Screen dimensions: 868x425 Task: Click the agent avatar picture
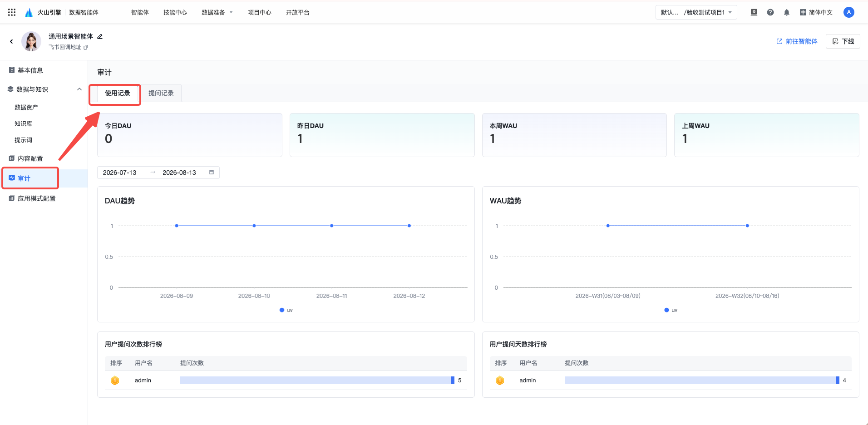(31, 41)
